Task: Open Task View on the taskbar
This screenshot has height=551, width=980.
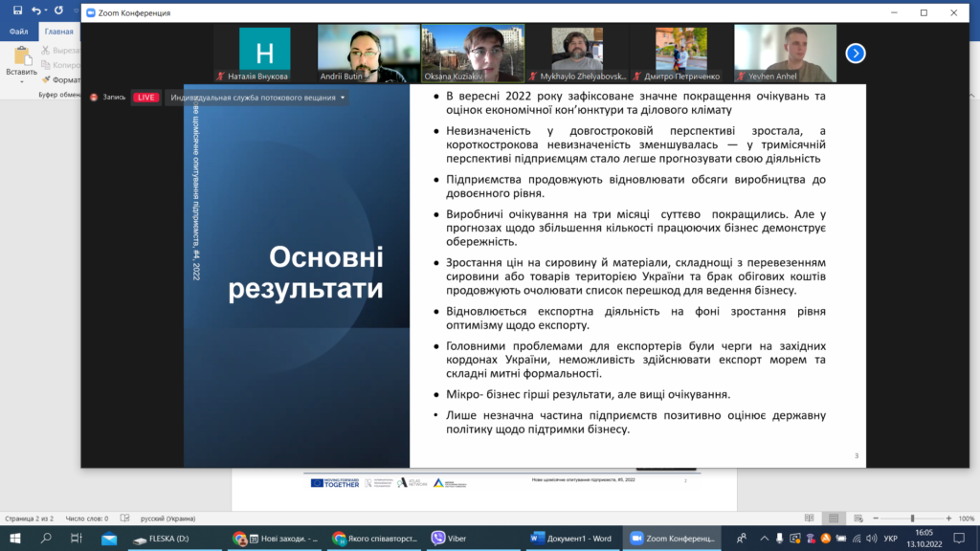Action: coord(77,538)
